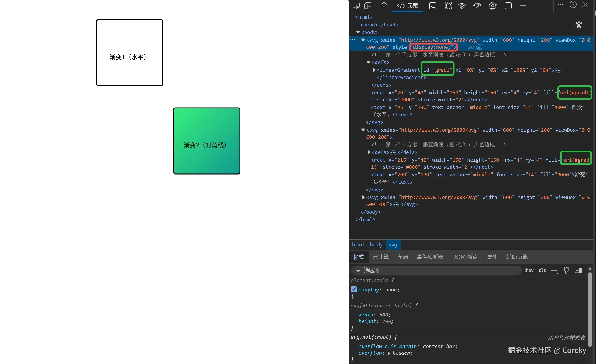
Task: Expand the collapsed defs node
Action: [369, 152]
